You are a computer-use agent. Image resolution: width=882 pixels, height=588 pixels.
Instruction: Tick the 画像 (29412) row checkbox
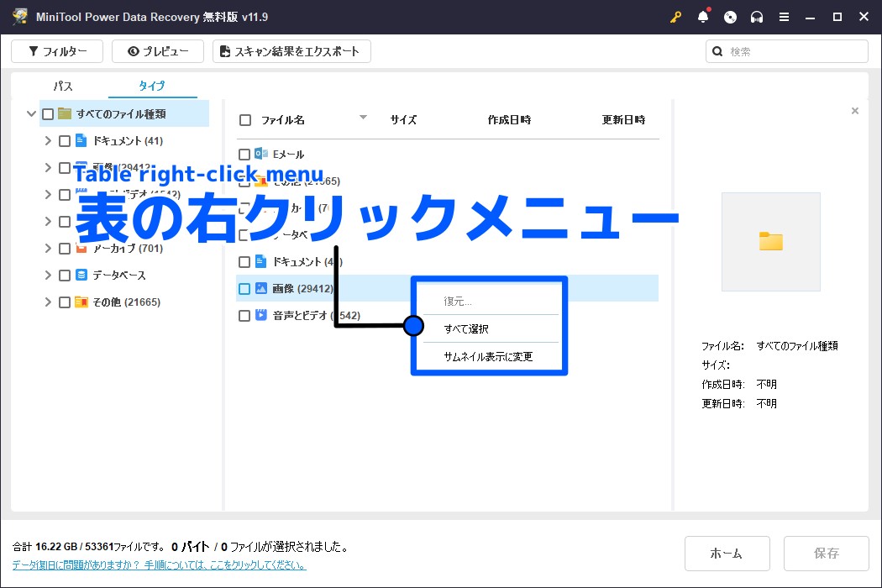[244, 288]
